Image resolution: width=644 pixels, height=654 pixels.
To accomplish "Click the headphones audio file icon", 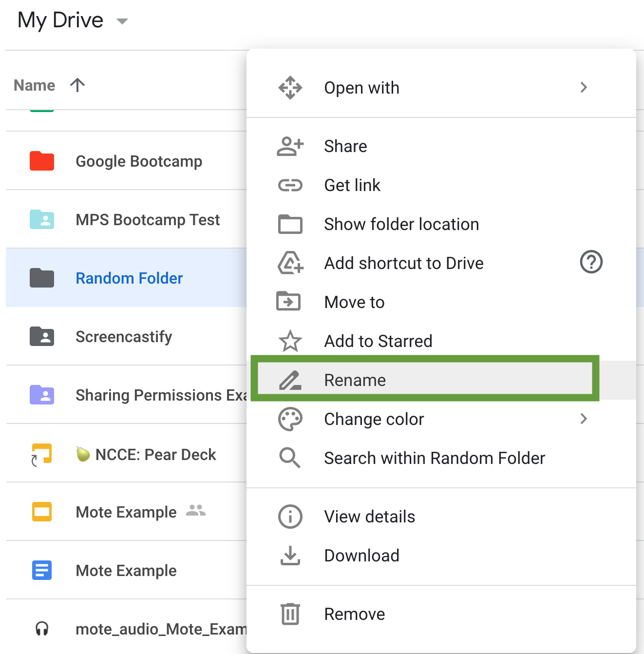I will [x=42, y=629].
